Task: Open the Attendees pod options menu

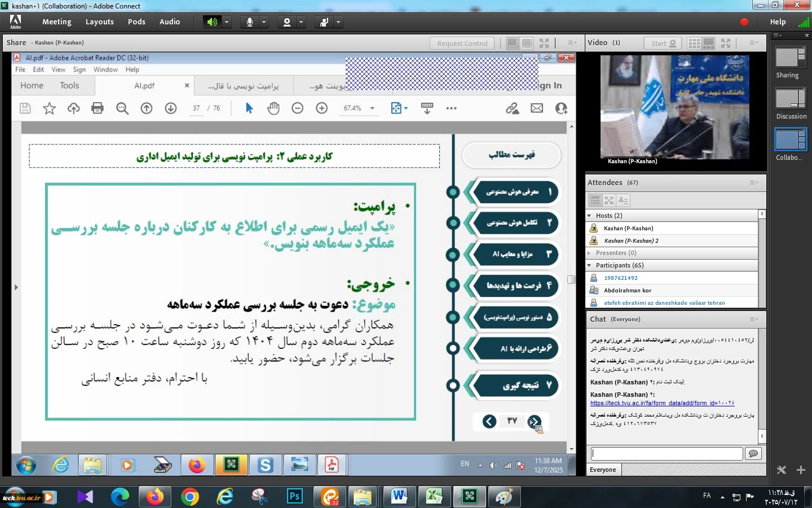Action: [x=754, y=182]
